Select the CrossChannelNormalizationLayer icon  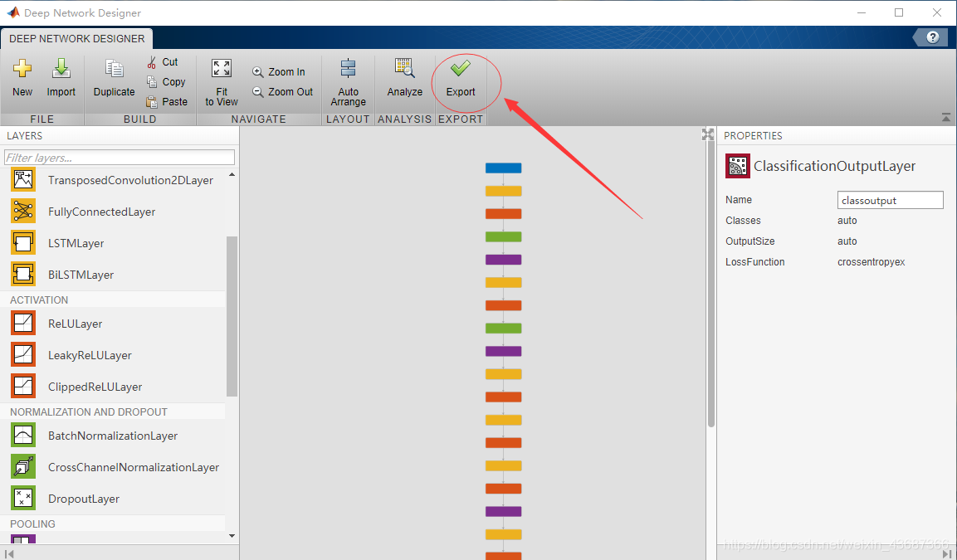(23, 466)
